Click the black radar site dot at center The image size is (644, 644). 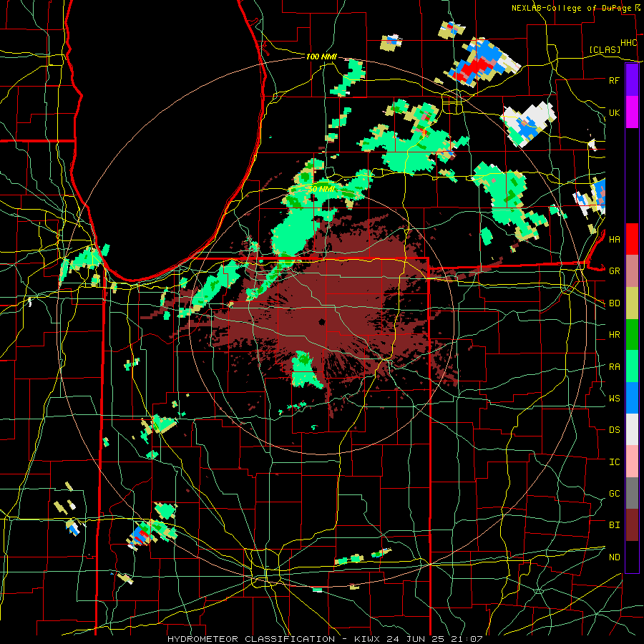(321, 322)
